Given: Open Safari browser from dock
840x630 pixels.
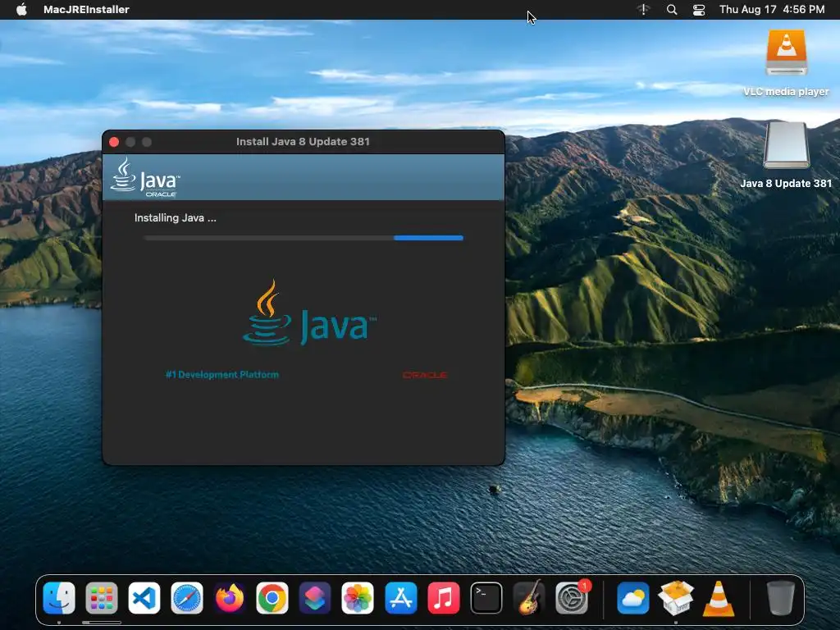Looking at the screenshot, I should pos(187,598).
